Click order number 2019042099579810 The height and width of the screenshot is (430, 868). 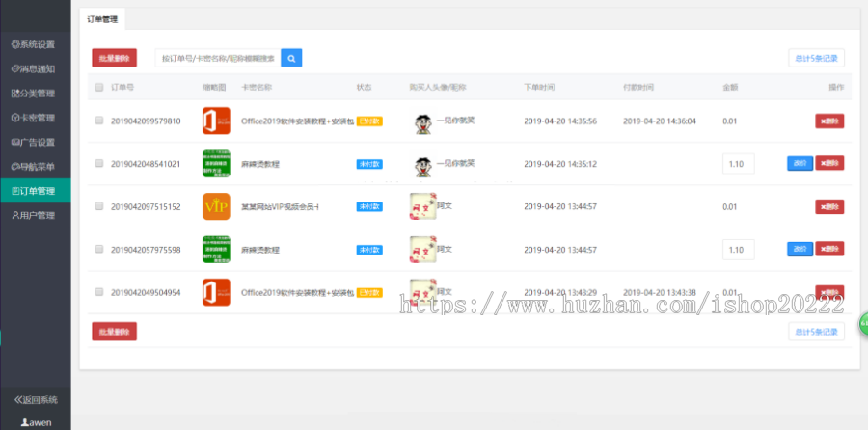tap(146, 121)
